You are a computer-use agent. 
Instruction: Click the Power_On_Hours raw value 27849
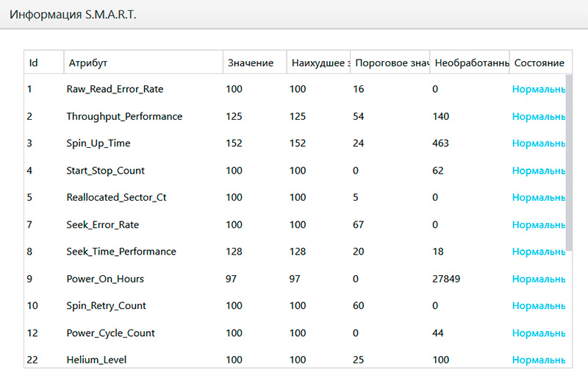click(447, 279)
